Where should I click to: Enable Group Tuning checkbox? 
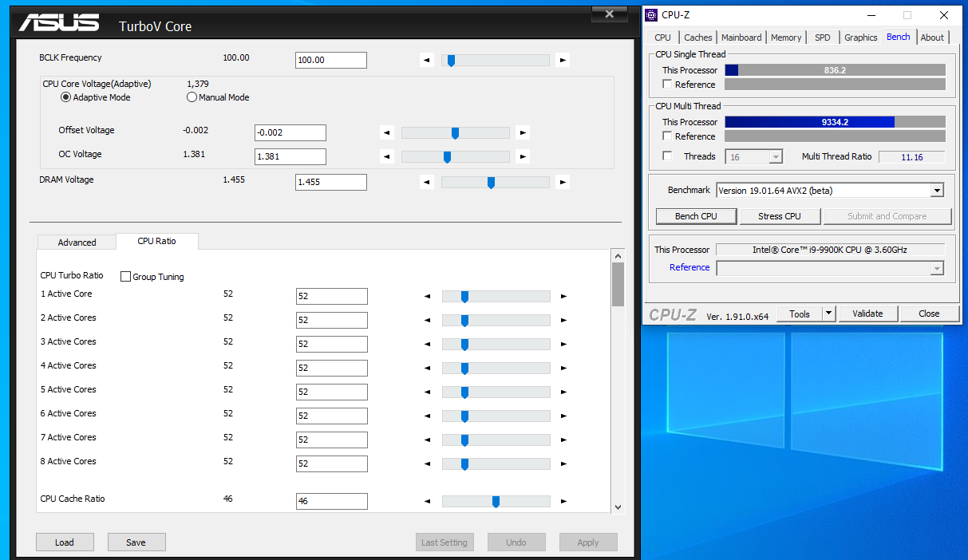click(125, 277)
